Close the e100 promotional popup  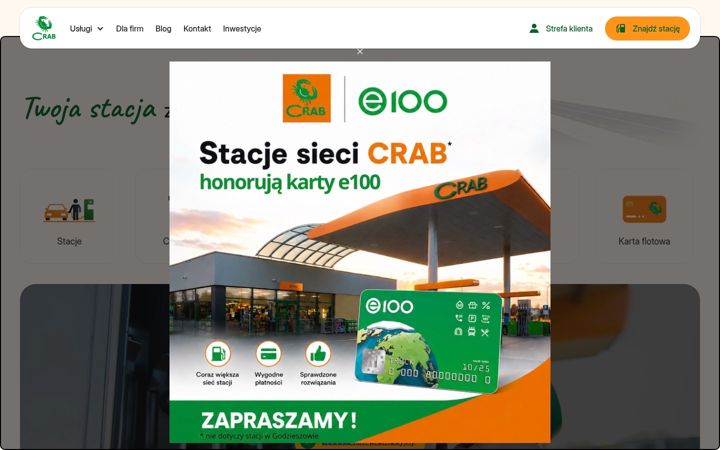(x=360, y=52)
